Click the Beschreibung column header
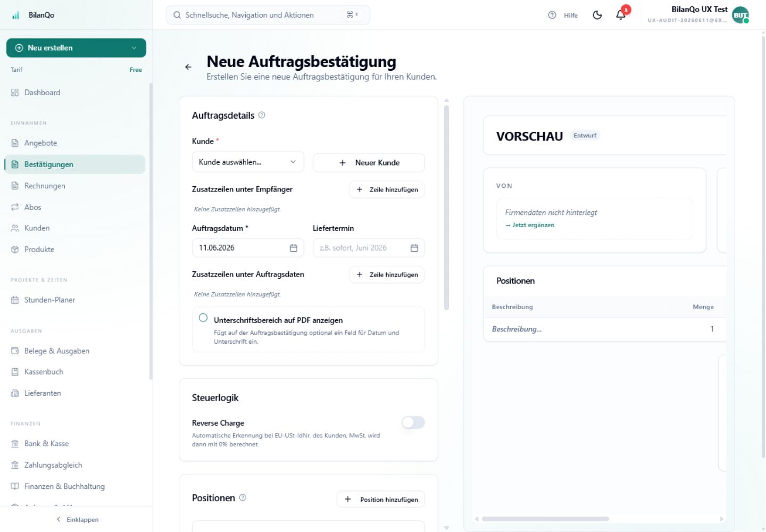The image size is (766, 532). [512, 307]
